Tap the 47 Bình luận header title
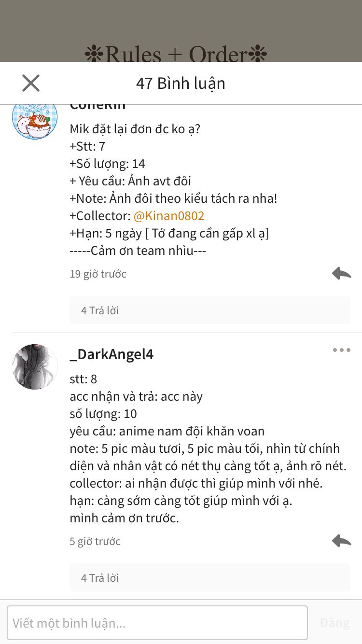Viewport: 362px width, 644px height. (x=181, y=84)
